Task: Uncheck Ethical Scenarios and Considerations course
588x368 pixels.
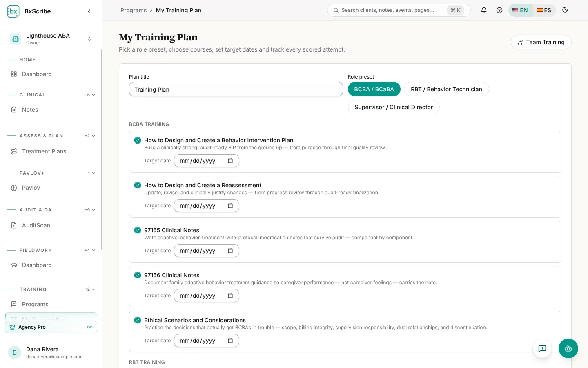Action: coord(138,320)
